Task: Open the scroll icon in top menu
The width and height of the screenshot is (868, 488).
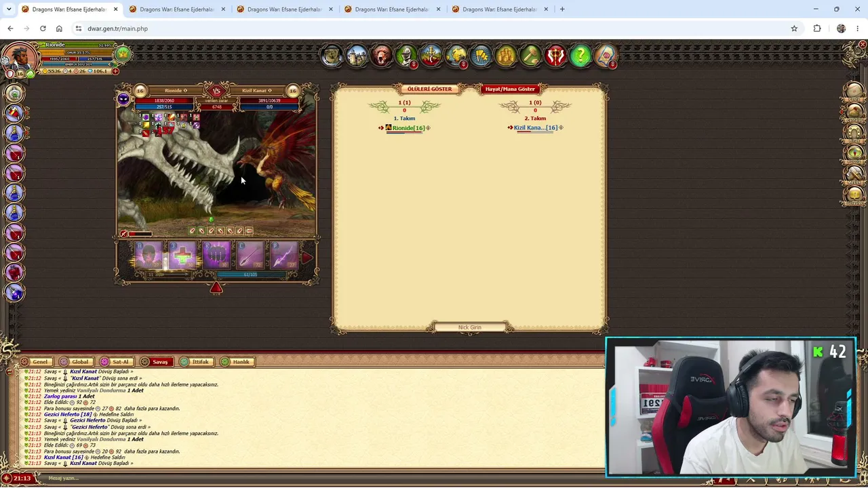Action: (606, 56)
